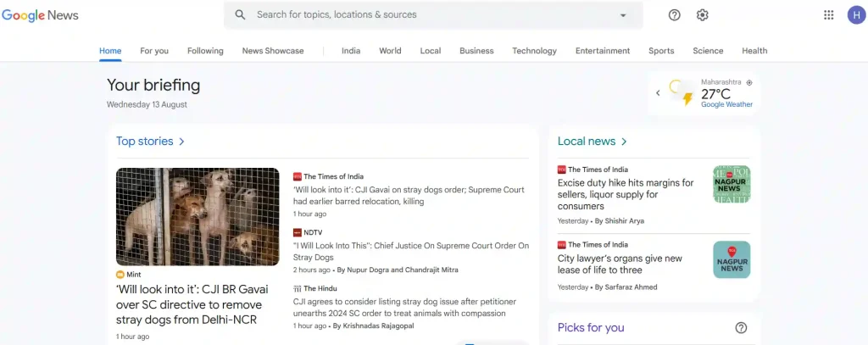Click the search topics input field
The height and width of the screenshot is (345, 868).
pos(433,15)
